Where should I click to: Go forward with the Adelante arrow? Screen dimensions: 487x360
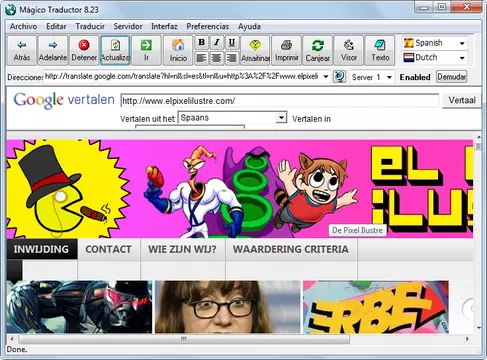point(53,50)
